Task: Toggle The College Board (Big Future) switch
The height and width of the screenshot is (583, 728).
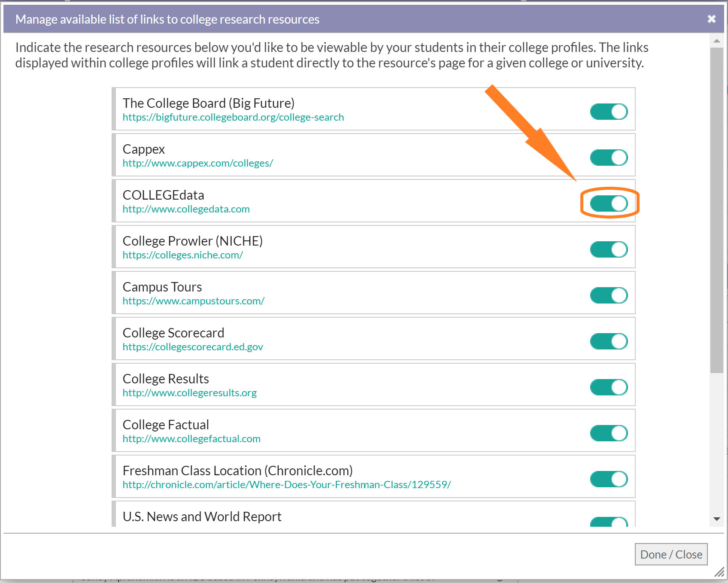Action: (x=609, y=112)
